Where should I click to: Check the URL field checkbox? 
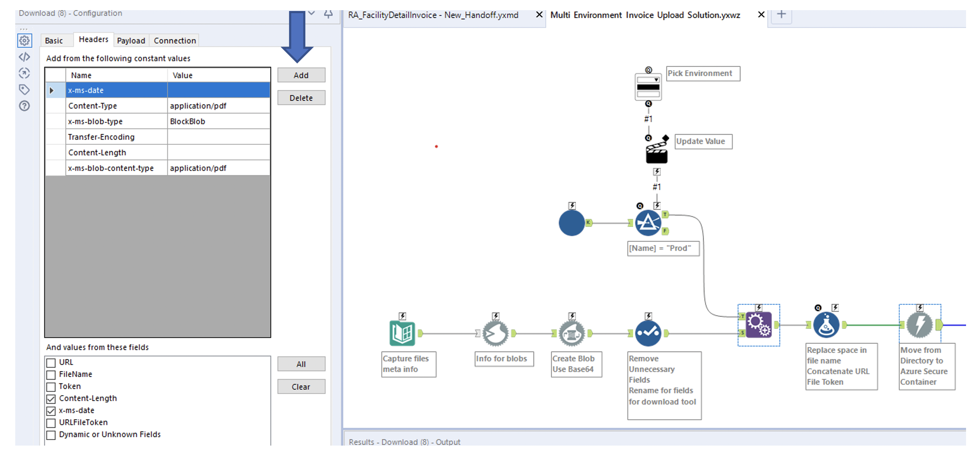point(51,363)
